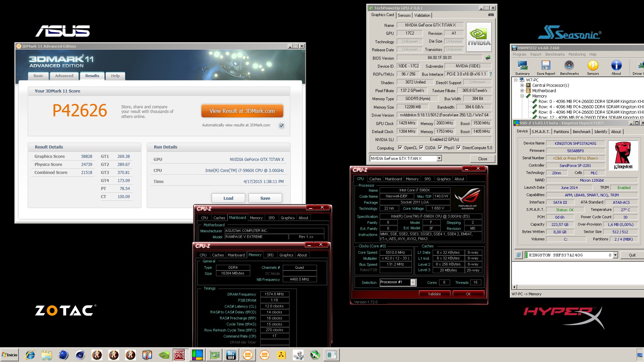Open Internet Explorer from the taskbar
The height and width of the screenshot is (362, 644).
[30, 355]
